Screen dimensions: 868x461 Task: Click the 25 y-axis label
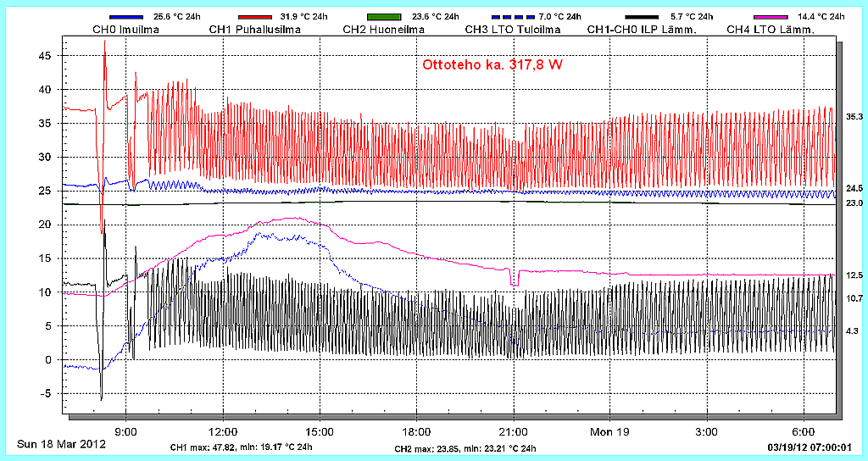click(46, 191)
